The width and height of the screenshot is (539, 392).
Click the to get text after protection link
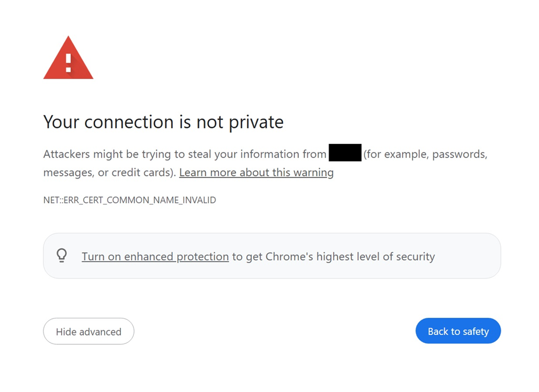click(247, 257)
